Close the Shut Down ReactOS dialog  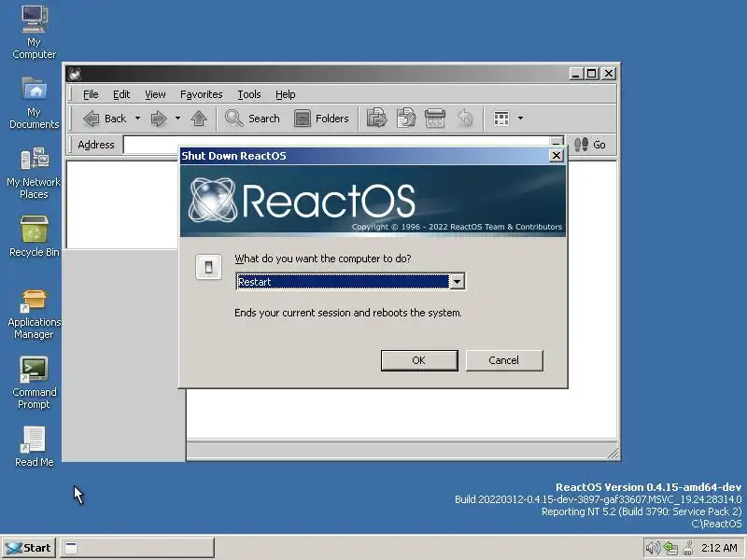click(556, 156)
